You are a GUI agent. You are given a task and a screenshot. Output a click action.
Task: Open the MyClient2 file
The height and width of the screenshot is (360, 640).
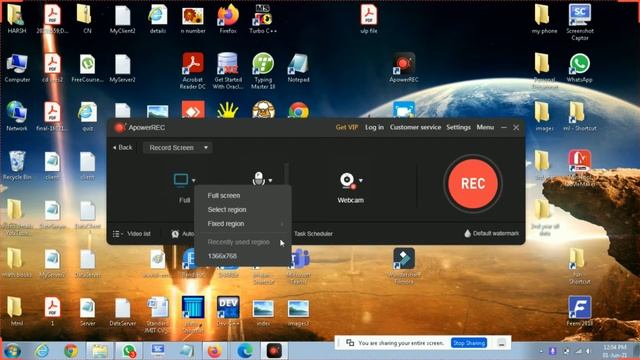[122, 19]
